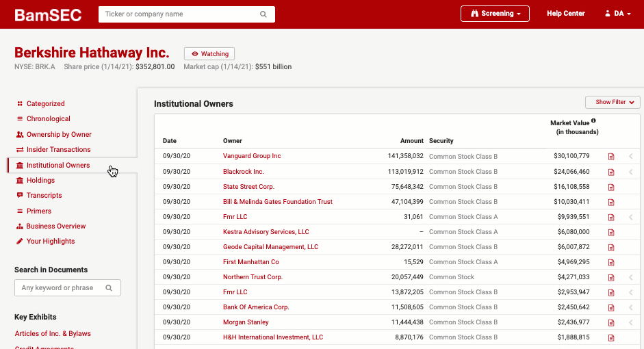Image resolution: width=644 pixels, height=349 pixels.
Task: Focus the Any keyword or phrase field
Action: [x=68, y=288]
